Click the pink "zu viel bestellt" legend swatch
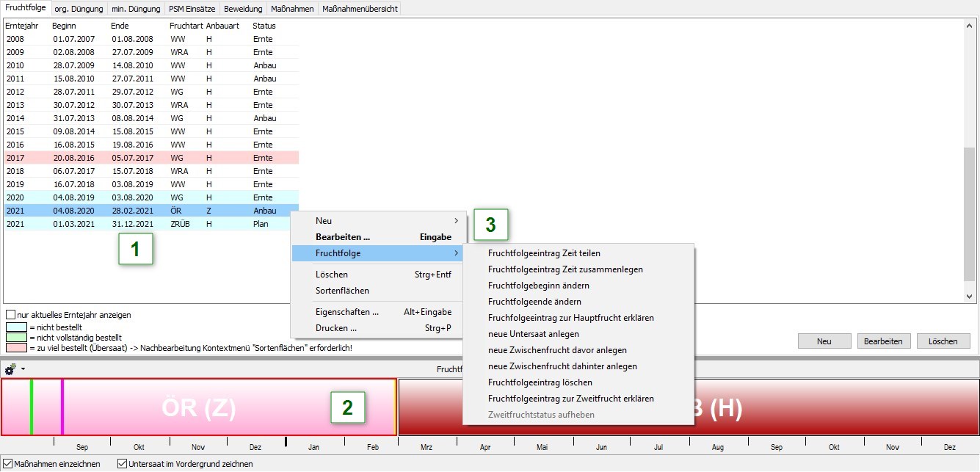980x472 pixels. tap(15, 347)
